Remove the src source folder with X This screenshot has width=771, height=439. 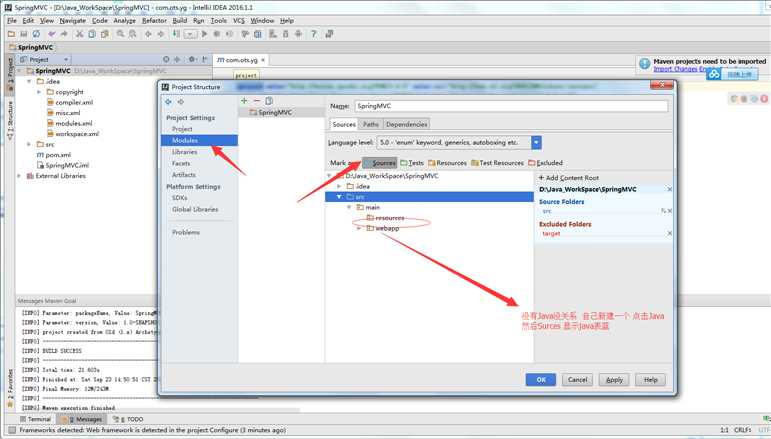point(670,211)
